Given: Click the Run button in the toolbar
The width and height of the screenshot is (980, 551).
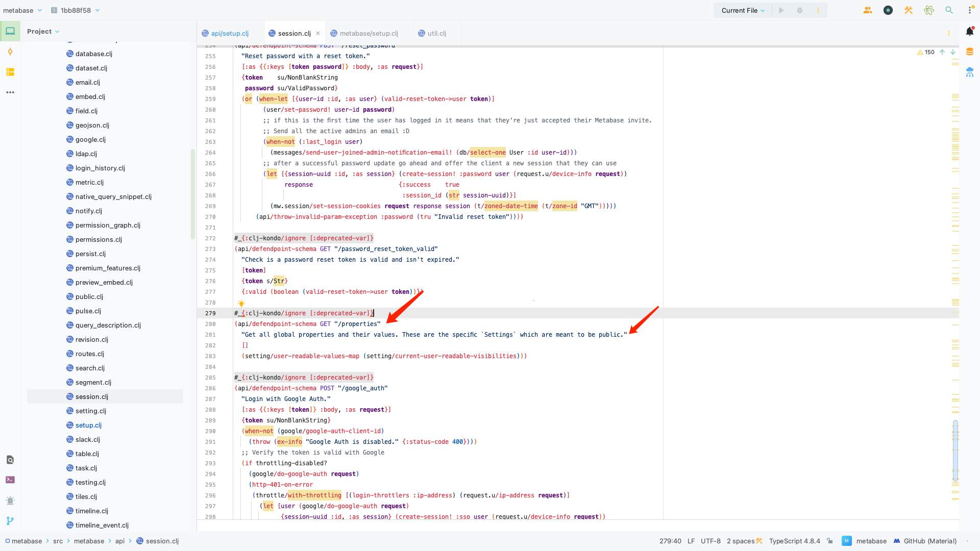Looking at the screenshot, I should 781,10.
